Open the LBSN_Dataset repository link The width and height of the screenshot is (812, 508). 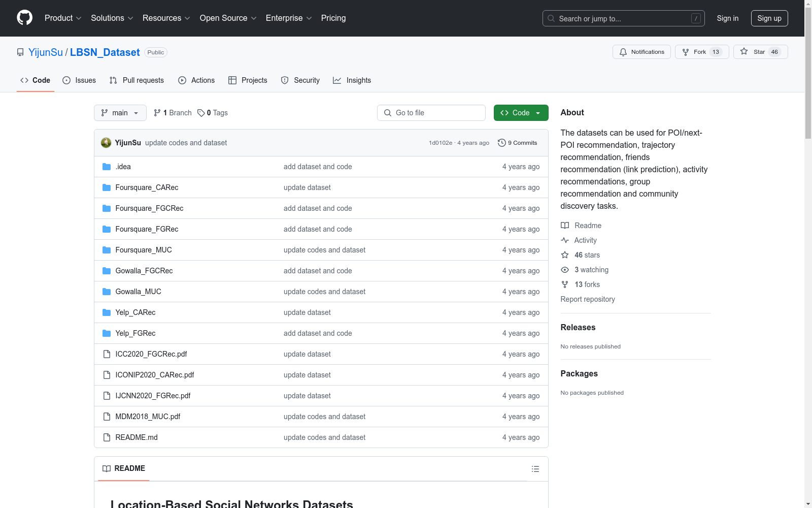point(105,52)
